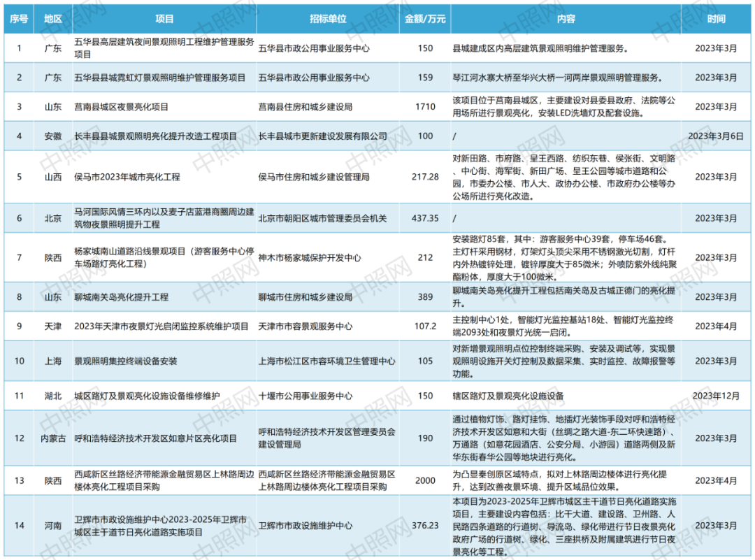
Task: Click date cell 2023年12月
Action: 716,396
